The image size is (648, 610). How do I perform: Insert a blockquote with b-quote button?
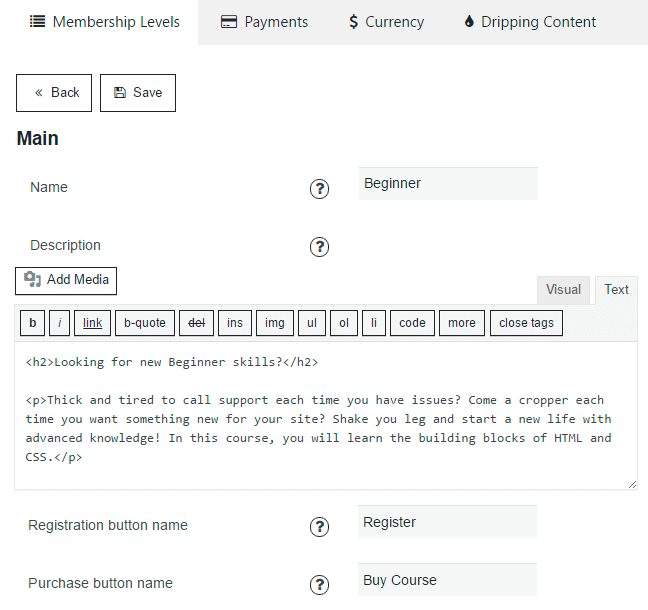coord(145,323)
